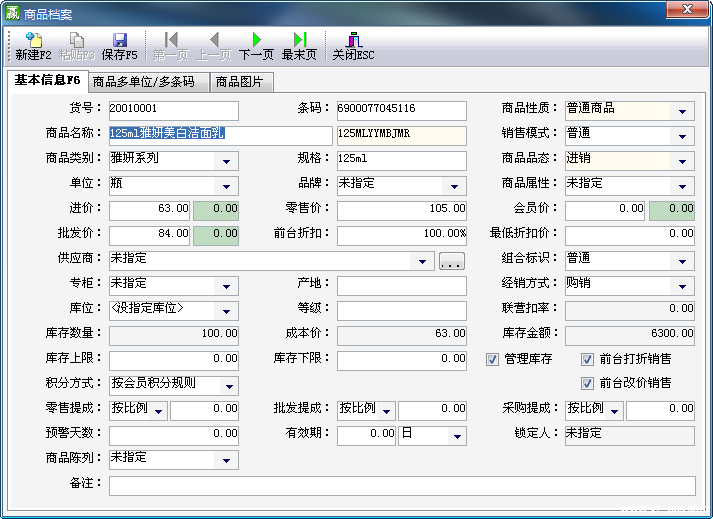Viewport: 713px width, 519px height.
Task: Click green field beside 进价
Action: click(x=216, y=211)
